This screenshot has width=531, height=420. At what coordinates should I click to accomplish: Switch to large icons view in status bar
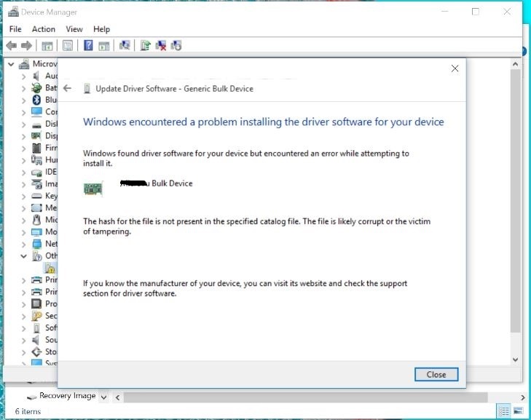tap(518, 411)
